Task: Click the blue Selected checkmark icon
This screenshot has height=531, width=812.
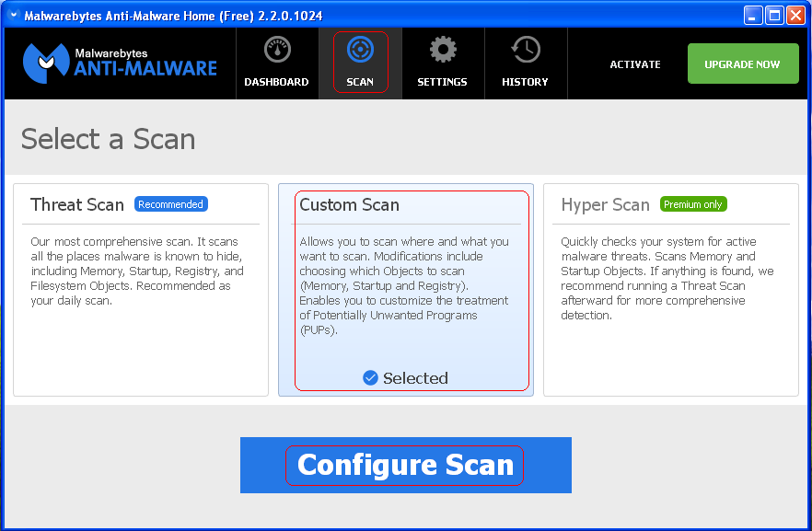Action: tap(370, 378)
